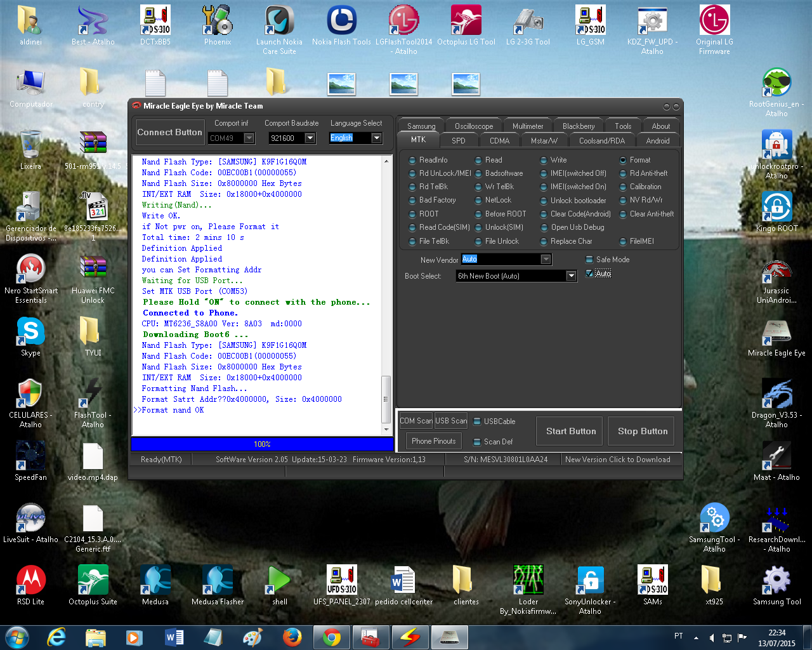Open Octoplus LG Tool desktop icon
The width and height of the screenshot is (812, 650).
[466, 22]
